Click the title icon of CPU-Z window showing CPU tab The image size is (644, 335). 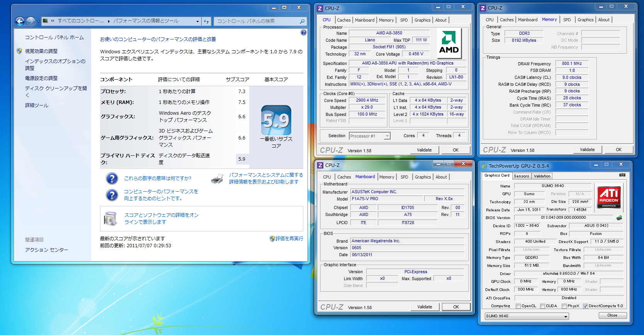tap(320, 8)
